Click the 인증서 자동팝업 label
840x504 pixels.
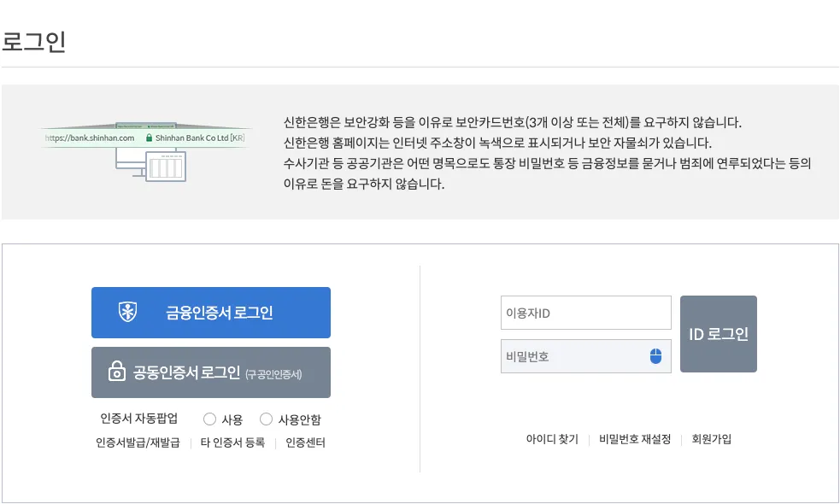click(138, 419)
